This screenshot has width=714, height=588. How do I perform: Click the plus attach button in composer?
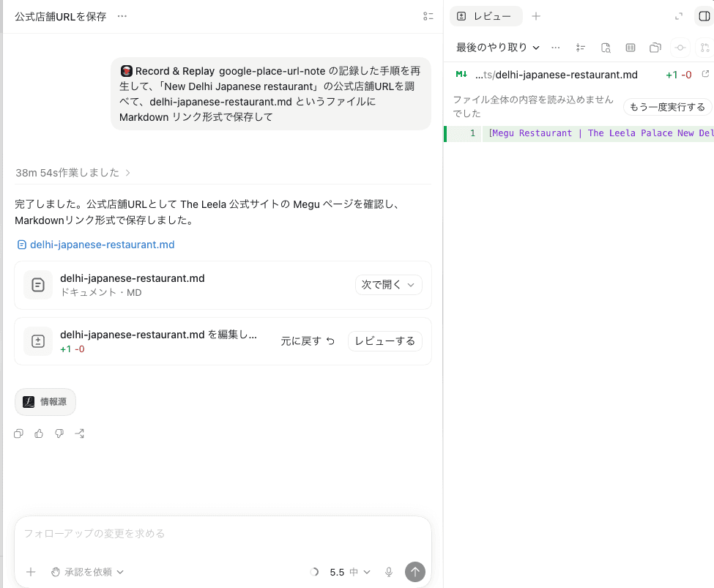(x=31, y=572)
